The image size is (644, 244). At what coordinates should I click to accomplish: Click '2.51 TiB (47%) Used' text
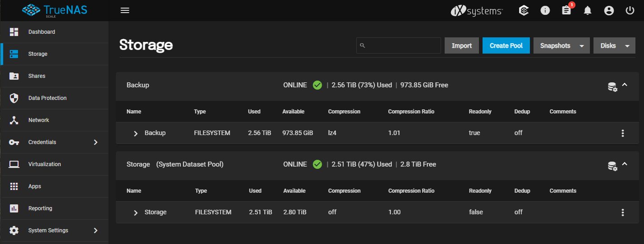(x=362, y=164)
